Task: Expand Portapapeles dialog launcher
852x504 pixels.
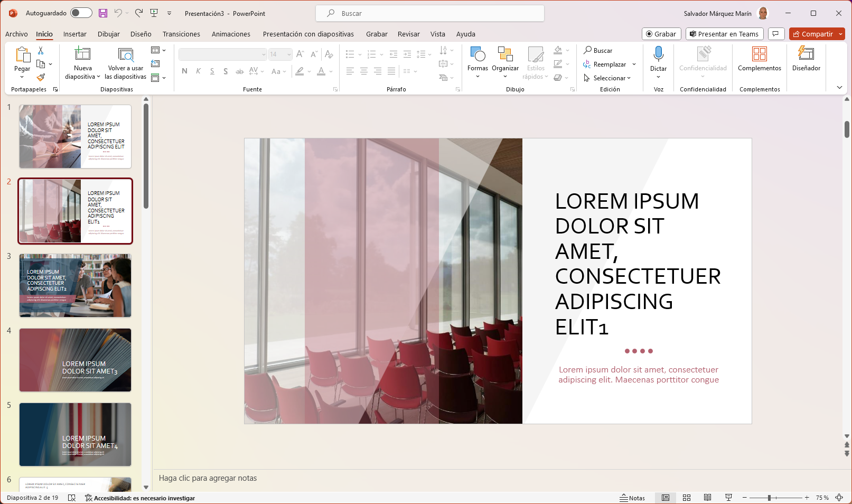Action: (55, 89)
